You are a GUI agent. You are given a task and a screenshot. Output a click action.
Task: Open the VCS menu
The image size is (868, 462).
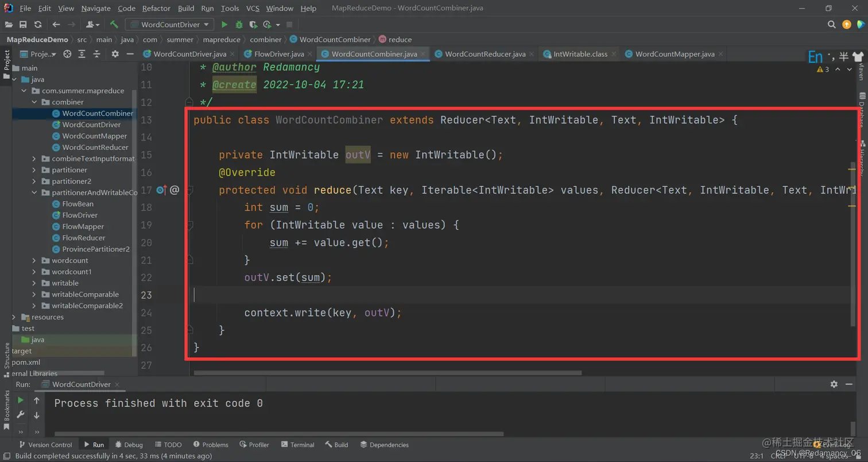(x=253, y=9)
